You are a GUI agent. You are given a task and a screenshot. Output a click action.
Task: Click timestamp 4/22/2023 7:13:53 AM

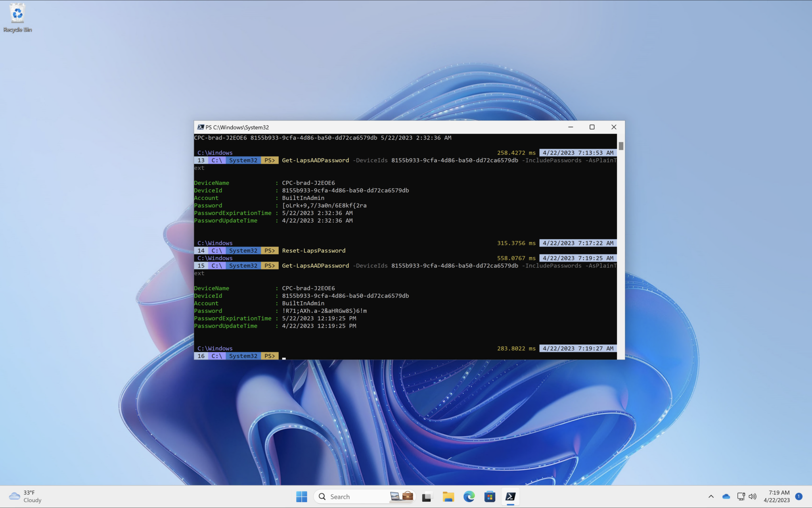(x=578, y=153)
